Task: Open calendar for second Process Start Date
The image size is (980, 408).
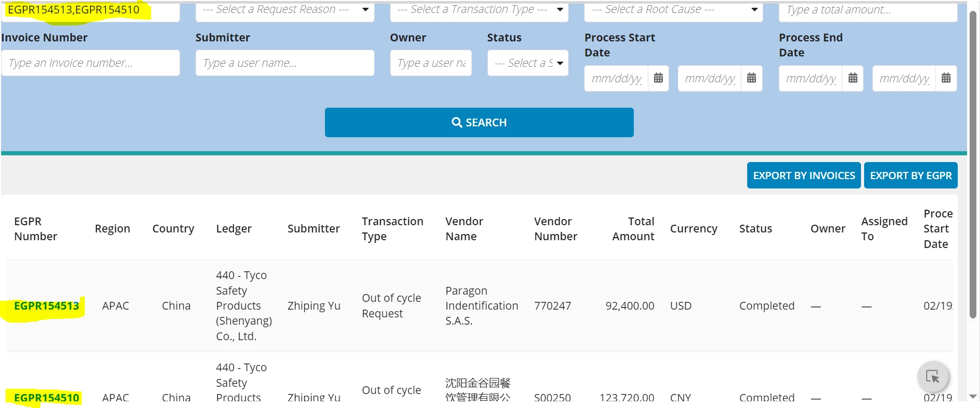Action: (x=752, y=78)
